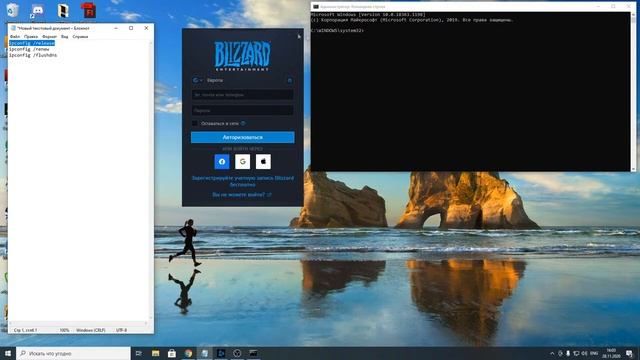Click the email or phone input field
640x360 pixels.
(242, 95)
